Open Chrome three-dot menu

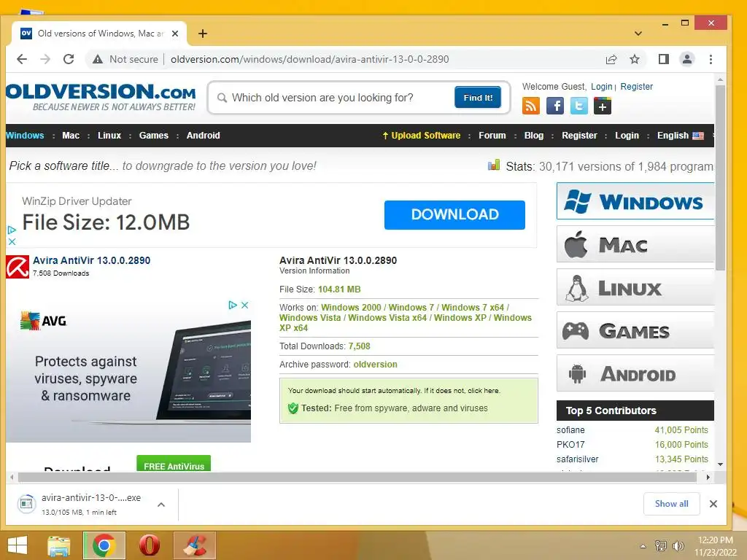(x=711, y=59)
